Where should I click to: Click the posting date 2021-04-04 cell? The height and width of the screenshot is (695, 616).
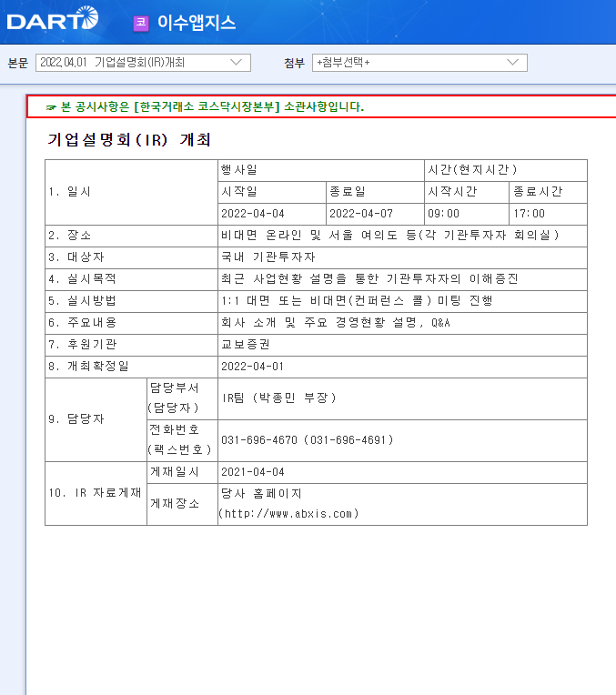(402, 473)
